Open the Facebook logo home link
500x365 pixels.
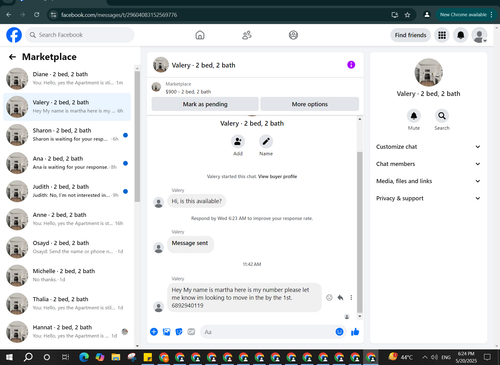14,35
